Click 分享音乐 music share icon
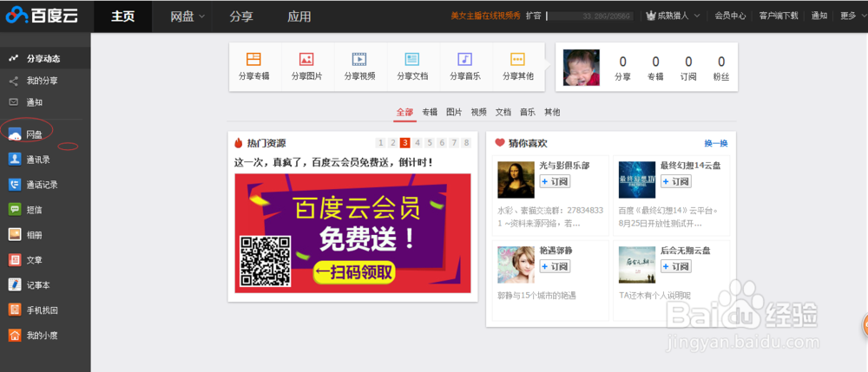The image size is (868, 372). click(x=465, y=59)
